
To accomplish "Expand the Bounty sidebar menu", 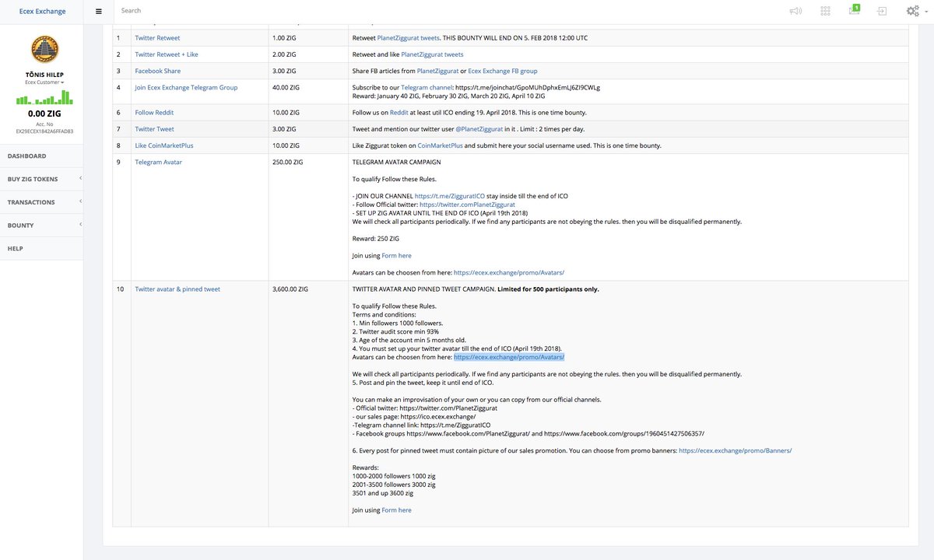I will coord(42,226).
